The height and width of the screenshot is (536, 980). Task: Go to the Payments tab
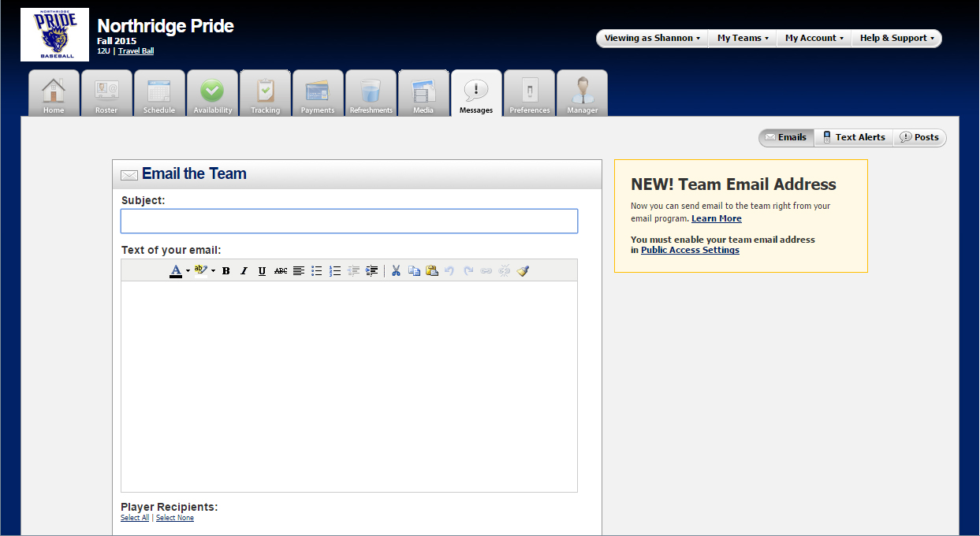click(x=318, y=94)
